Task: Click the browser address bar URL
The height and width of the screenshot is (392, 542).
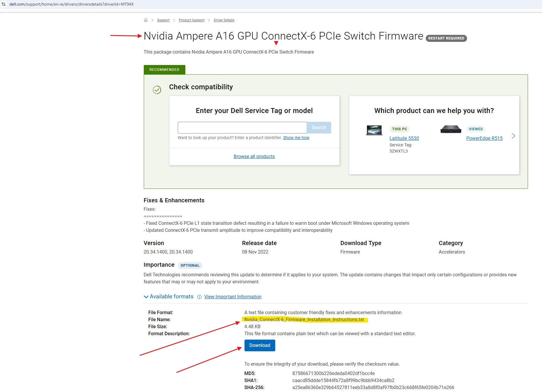Action: pos(72,4)
